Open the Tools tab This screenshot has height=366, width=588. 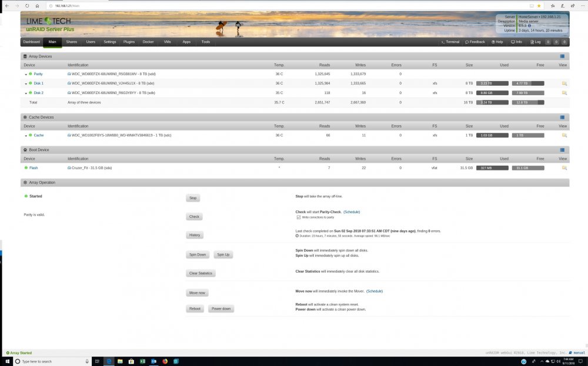[205, 42]
